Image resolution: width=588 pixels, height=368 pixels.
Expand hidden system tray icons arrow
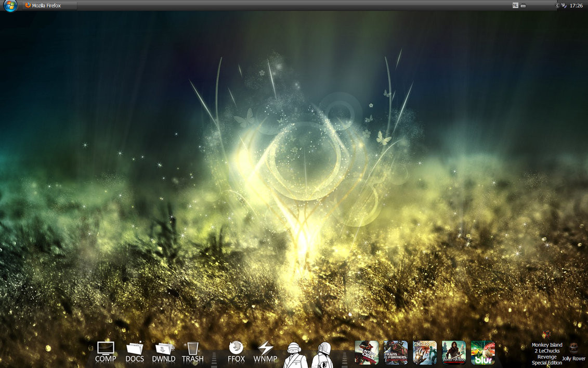(558, 6)
